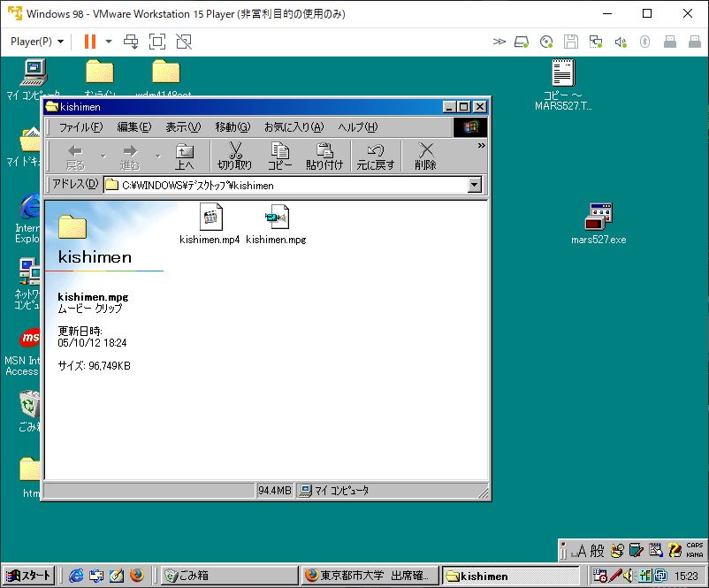Click the Windows logo throbber
709x588 pixels.
[470, 127]
